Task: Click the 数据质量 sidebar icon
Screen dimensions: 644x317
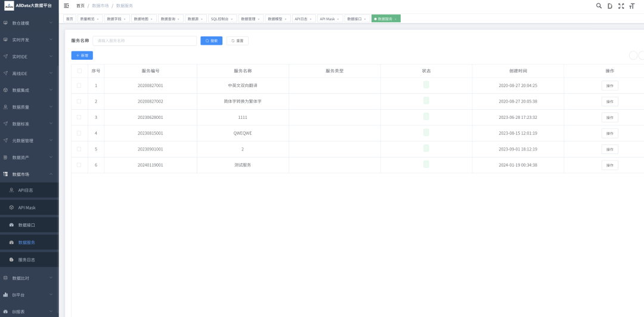Action: [x=5, y=107]
